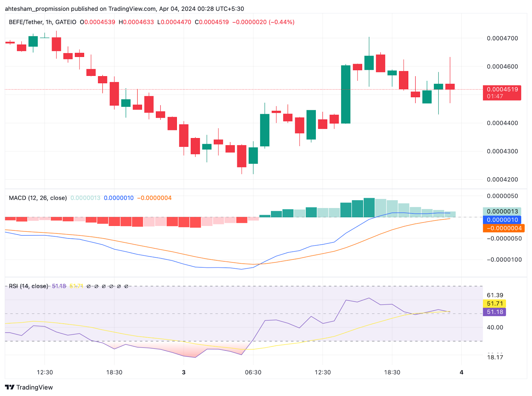Click the 40.00 RSI axis label
The image size is (532, 396).
[x=495, y=327]
